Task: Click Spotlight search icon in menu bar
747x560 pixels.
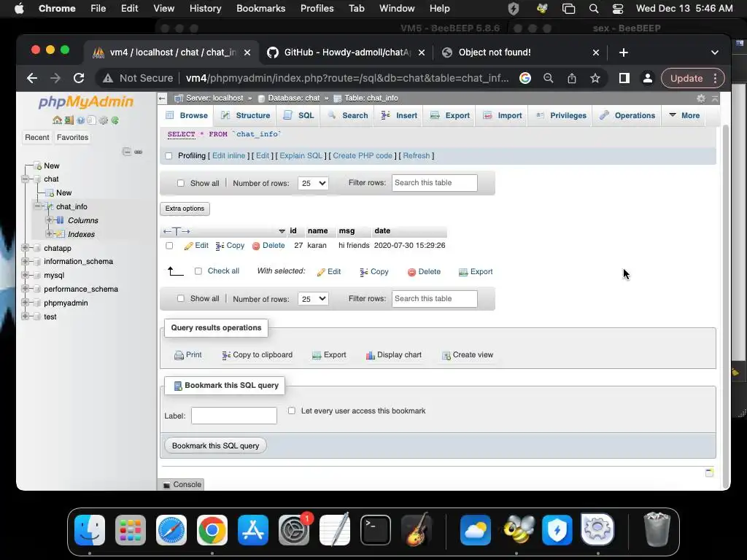Action: tap(594, 9)
